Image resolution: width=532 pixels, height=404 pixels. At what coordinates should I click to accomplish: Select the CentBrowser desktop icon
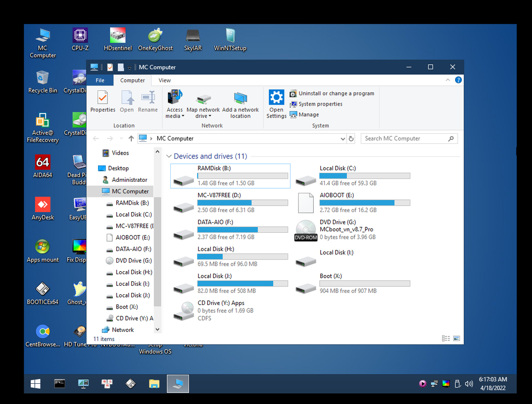[42, 336]
